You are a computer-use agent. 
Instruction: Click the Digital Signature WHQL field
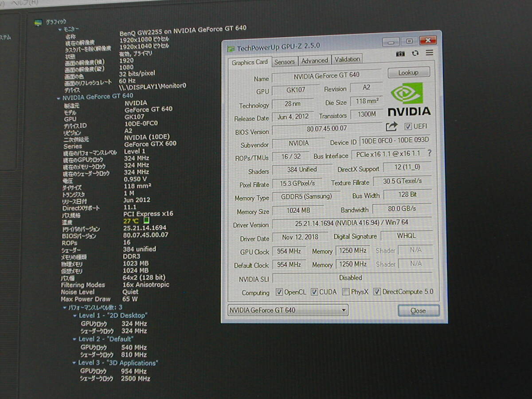(406, 236)
